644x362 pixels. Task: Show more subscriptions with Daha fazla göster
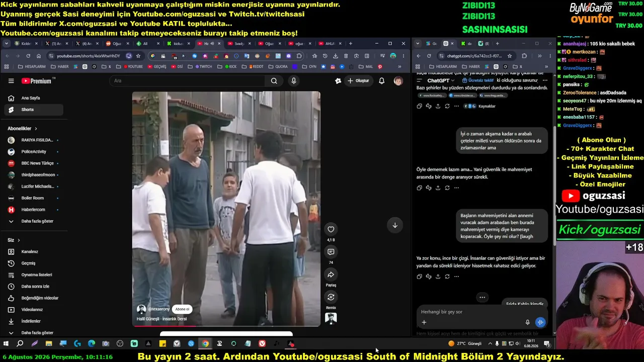[x=32, y=221]
